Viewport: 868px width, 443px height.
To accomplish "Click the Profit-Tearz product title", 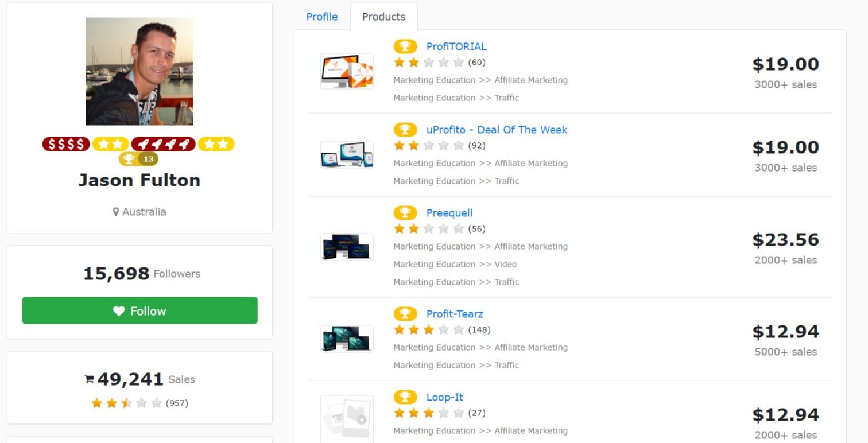I will tap(455, 314).
